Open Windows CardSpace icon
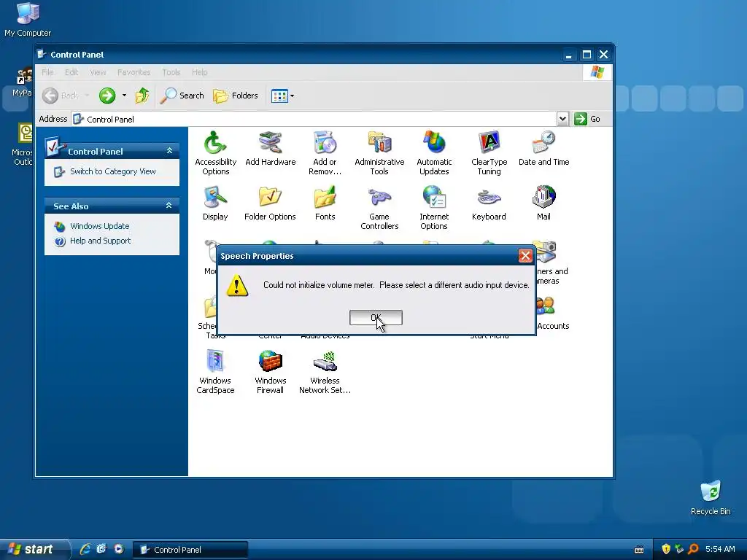Screen dimensions: 747x560 215,372
